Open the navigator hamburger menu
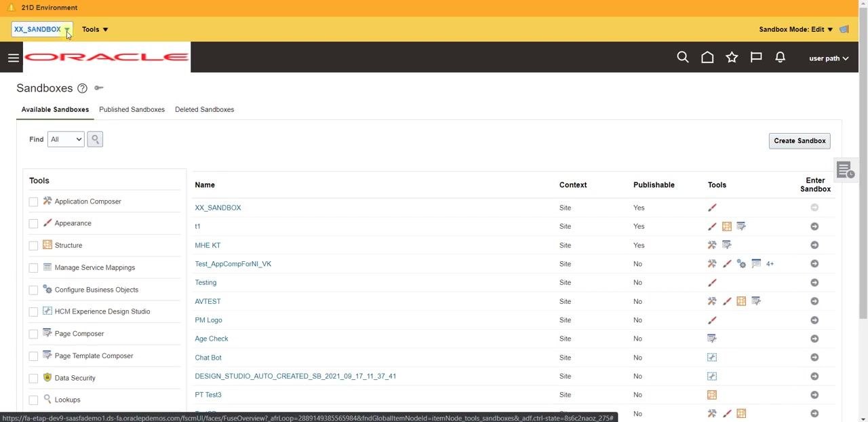The width and height of the screenshot is (868, 422). (x=14, y=58)
